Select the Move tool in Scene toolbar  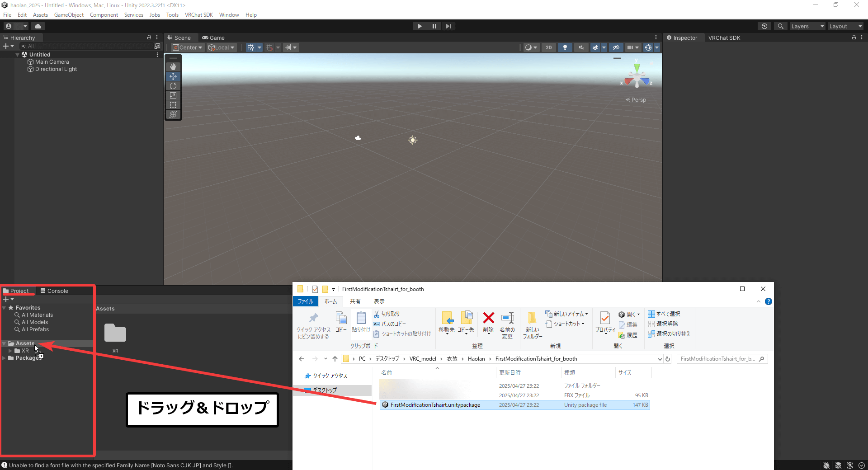(x=173, y=76)
